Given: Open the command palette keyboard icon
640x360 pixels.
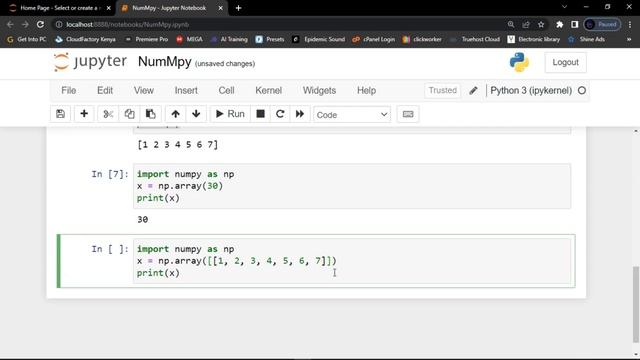Looking at the screenshot, I should [x=408, y=114].
